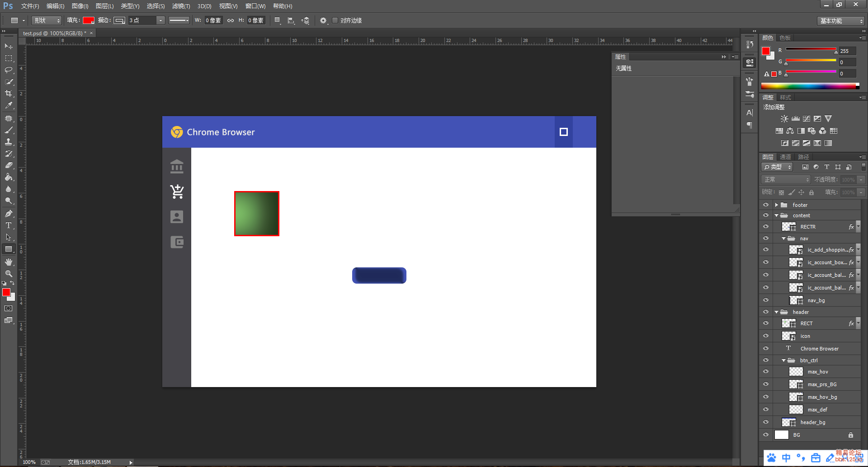The image size is (868, 467).
Task: Select the Lasso tool
Action: coord(9,70)
